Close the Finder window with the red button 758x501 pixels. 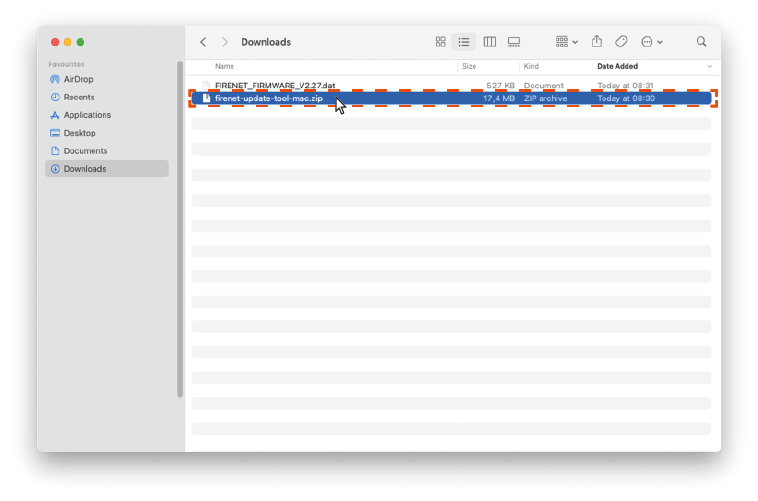(55, 42)
